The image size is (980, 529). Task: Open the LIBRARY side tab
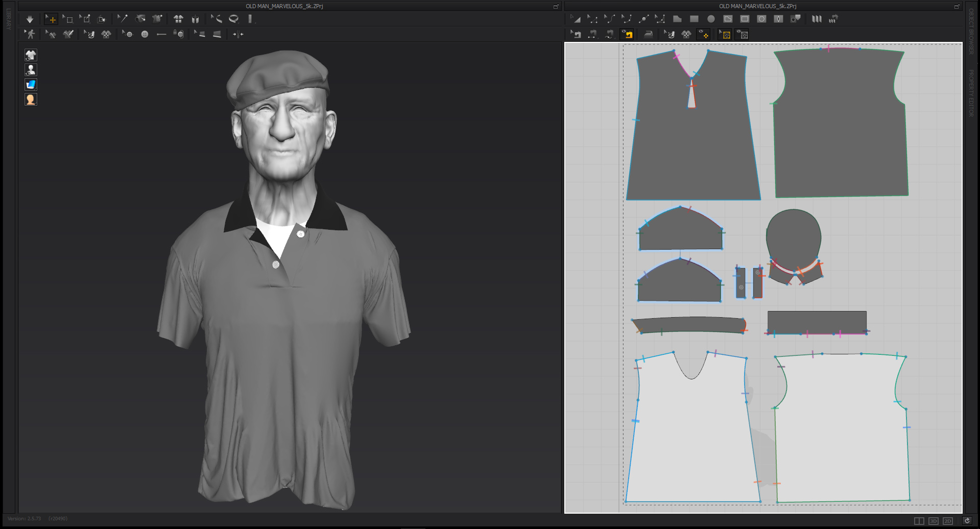(x=8, y=19)
